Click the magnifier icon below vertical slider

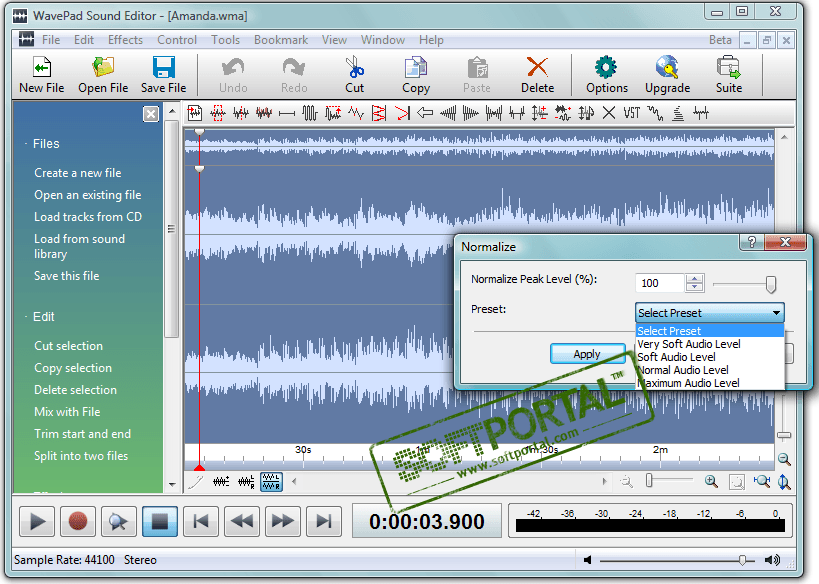pyautogui.click(x=784, y=459)
